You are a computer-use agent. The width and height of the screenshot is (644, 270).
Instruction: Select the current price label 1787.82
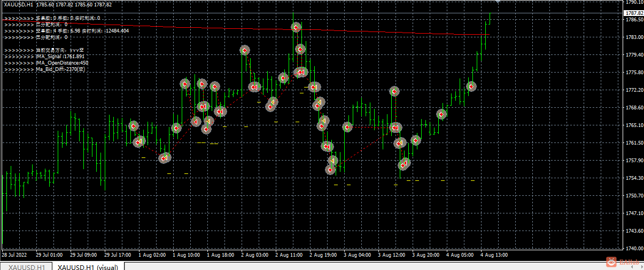point(634,13)
